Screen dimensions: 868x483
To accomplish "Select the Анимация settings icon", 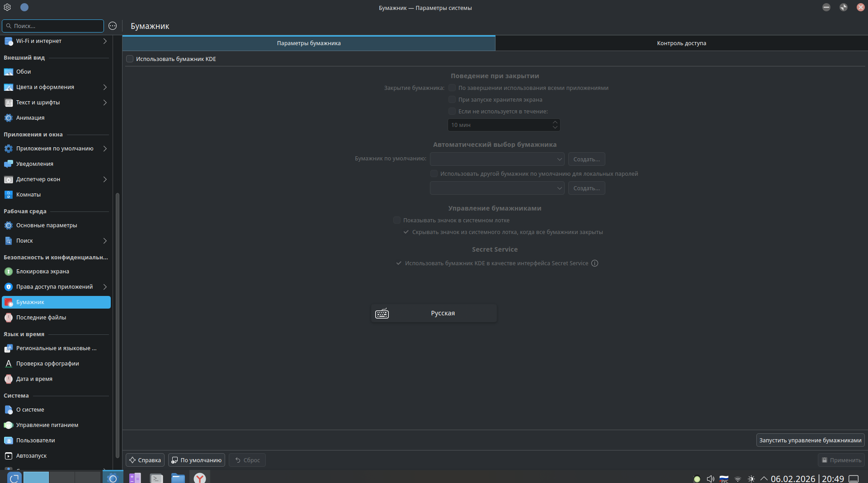I will click(x=9, y=118).
